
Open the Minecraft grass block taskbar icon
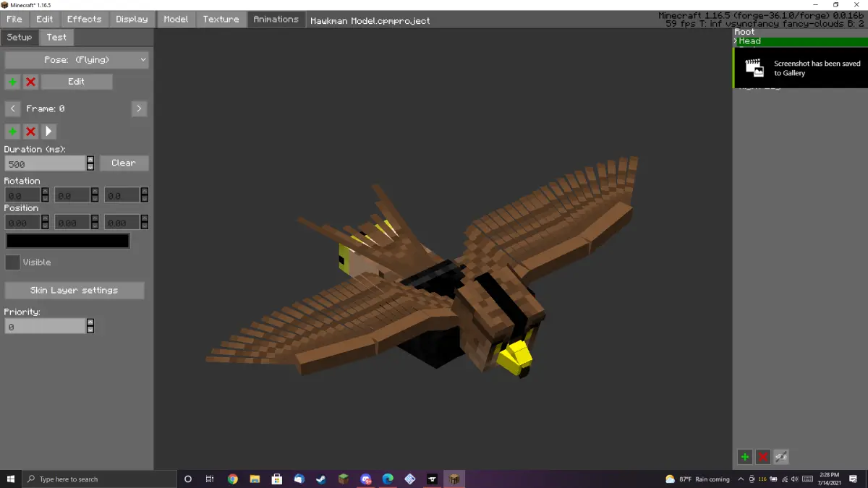[x=344, y=479]
